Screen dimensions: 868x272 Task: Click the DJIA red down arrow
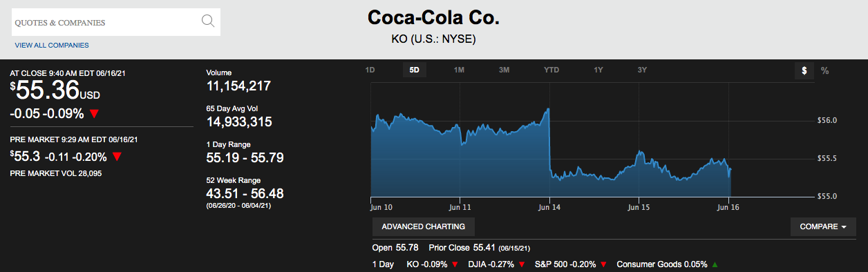[x=522, y=264]
